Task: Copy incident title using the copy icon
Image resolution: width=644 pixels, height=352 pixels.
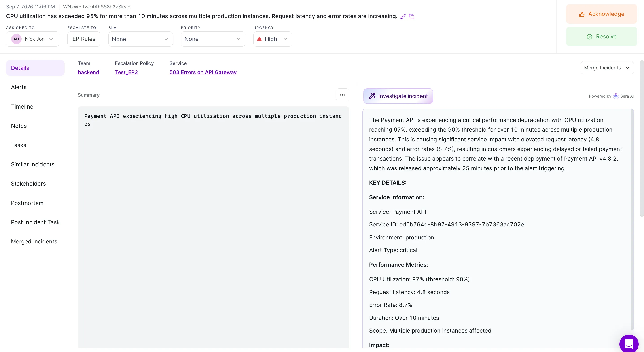Action: 411,17
